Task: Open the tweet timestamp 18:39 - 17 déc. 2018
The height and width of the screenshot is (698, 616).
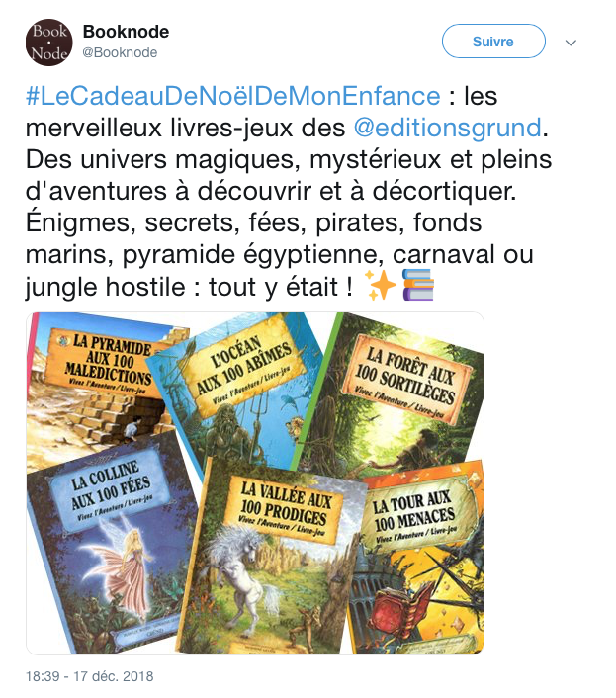Action: [x=89, y=676]
